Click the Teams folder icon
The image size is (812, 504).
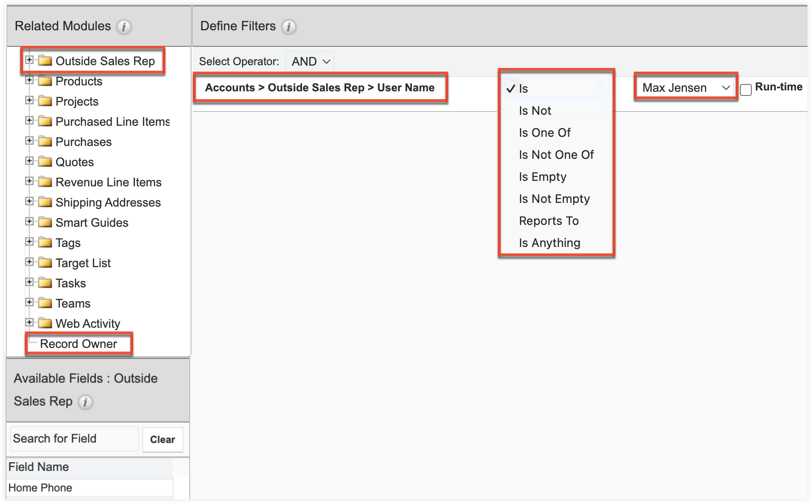(x=45, y=303)
